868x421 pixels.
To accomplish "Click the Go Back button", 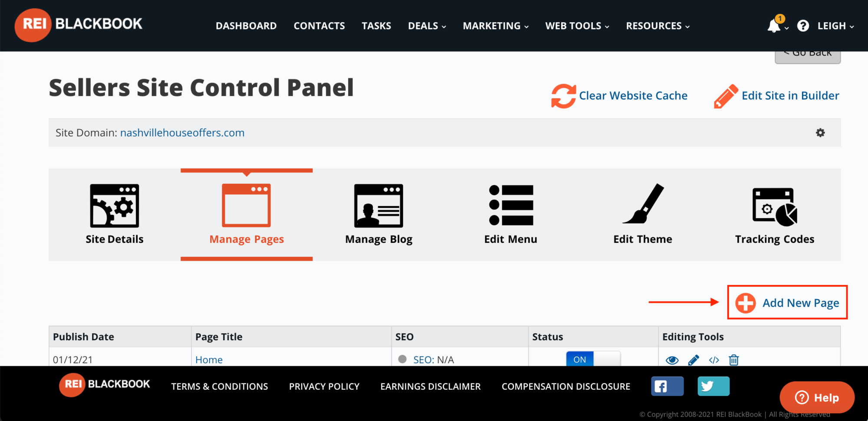I will 808,57.
